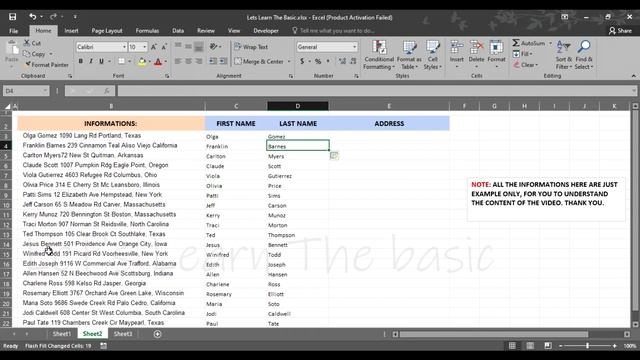Open the Font Color red A
The image size is (640, 360).
coord(158,61)
